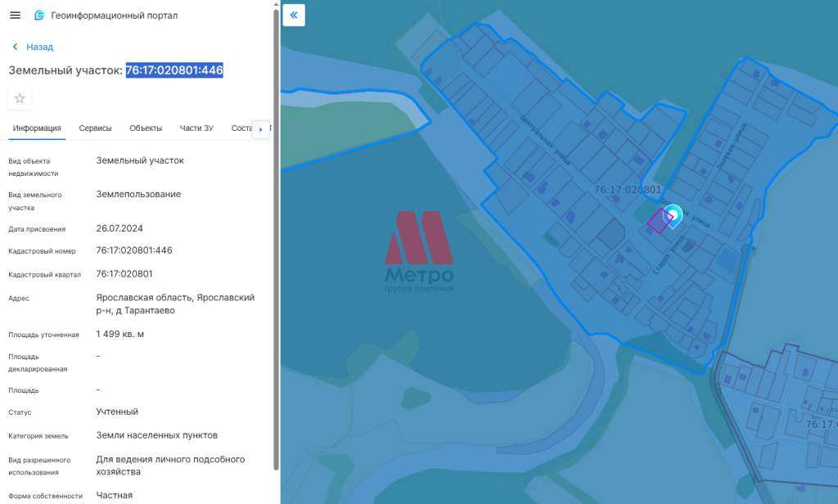
Task: Add land parcel to favorites with star
Action: pyautogui.click(x=20, y=99)
